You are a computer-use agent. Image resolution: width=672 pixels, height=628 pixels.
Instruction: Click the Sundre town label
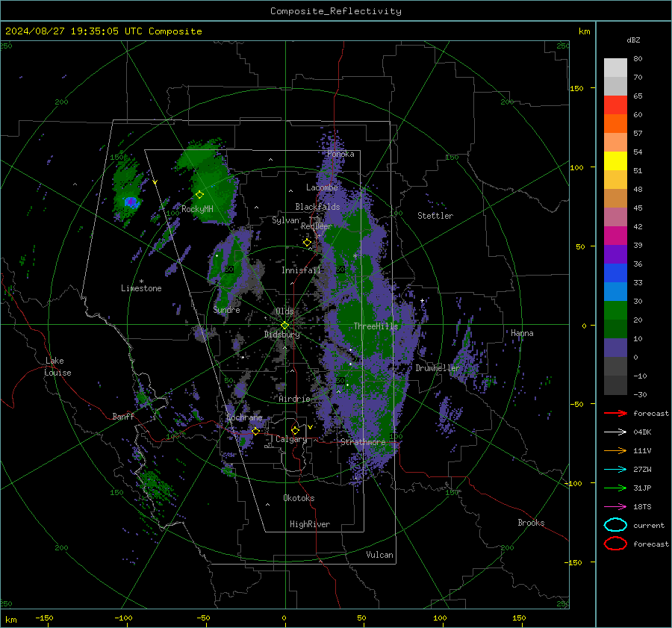(226, 309)
